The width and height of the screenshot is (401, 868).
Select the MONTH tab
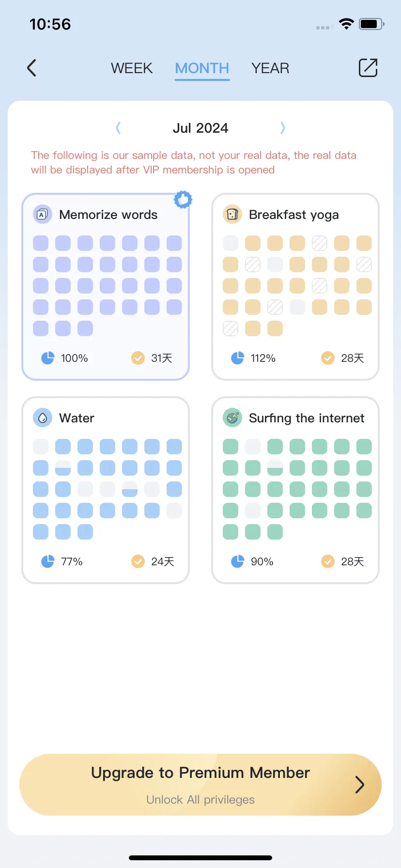[202, 68]
